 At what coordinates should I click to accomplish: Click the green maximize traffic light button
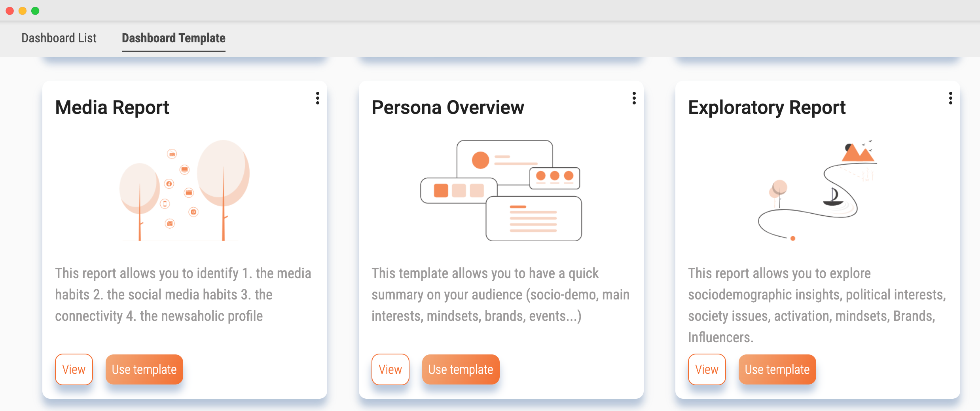tap(36, 11)
